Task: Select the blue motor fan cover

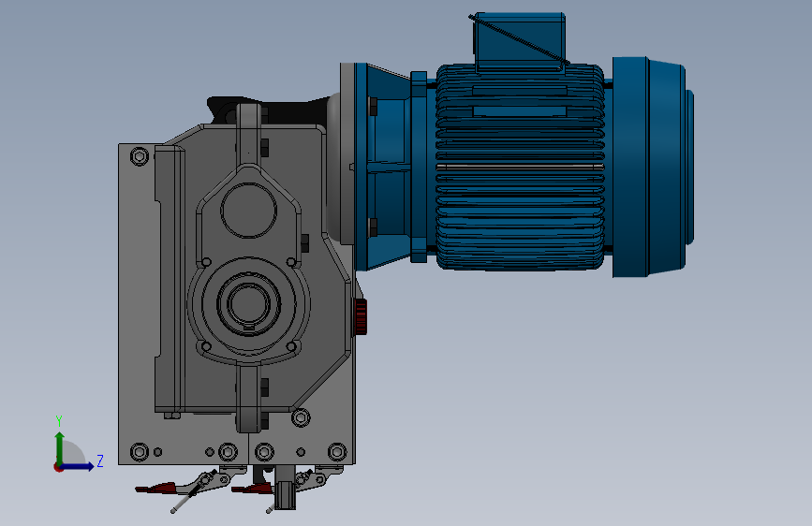Action: 653,167
